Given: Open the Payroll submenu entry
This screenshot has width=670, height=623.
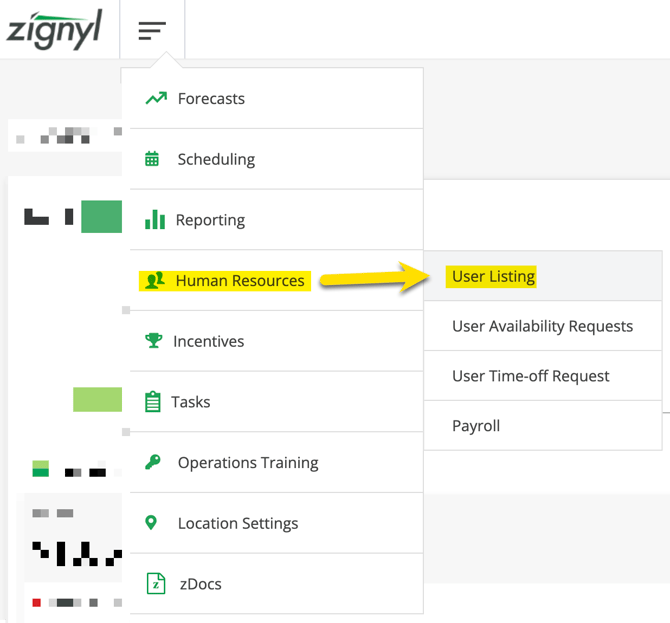Looking at the screenshot, I should pyautogui.click(x=476, y=426).
